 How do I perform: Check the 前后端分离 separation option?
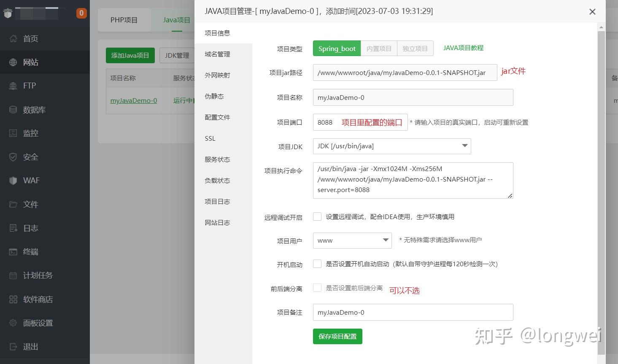317,287
